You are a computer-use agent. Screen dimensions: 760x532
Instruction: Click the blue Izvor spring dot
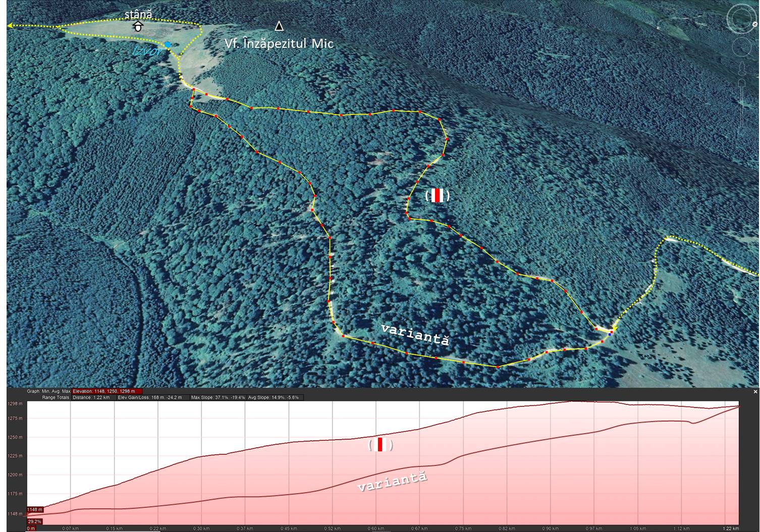(x=168, y=45)
